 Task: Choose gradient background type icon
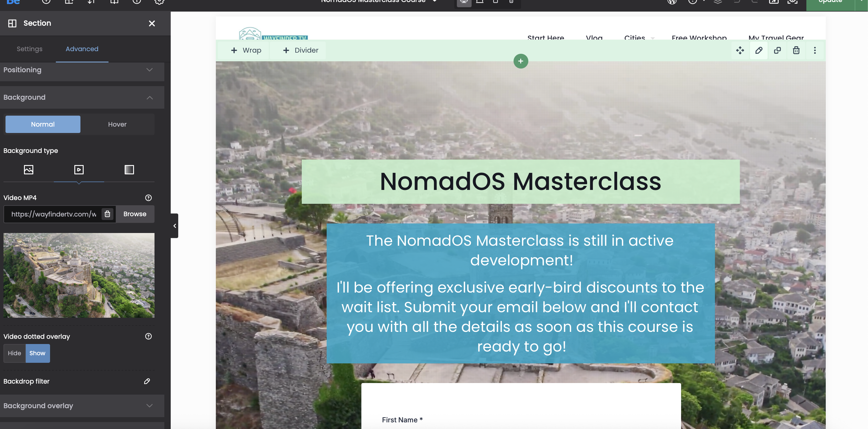point(129,169)
